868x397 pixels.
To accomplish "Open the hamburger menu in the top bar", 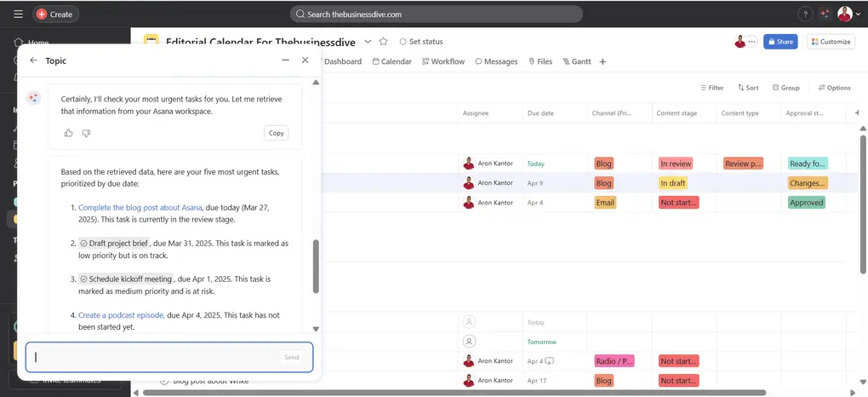I will 18,14.
